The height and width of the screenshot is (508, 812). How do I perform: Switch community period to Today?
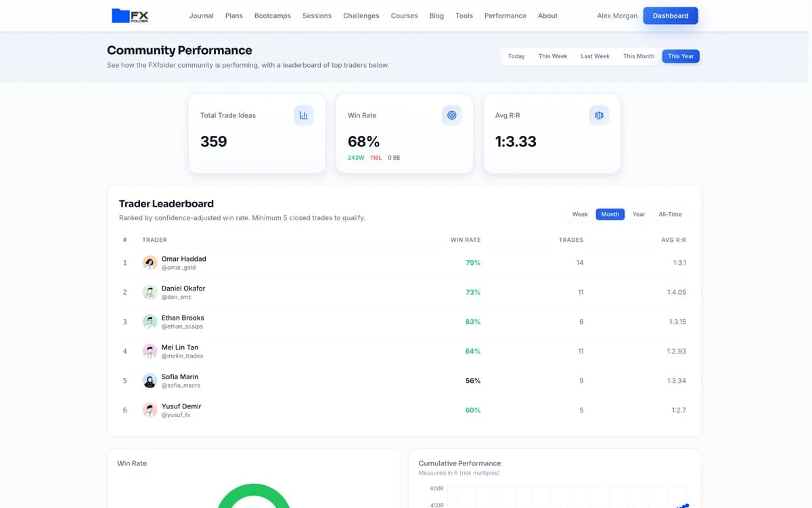[x=516, y=56]
